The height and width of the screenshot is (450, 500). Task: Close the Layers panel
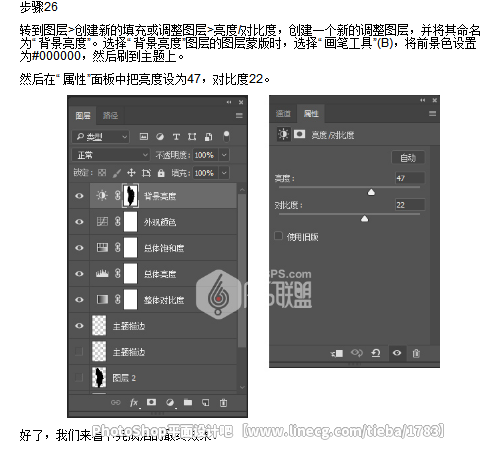click(241, 102)
